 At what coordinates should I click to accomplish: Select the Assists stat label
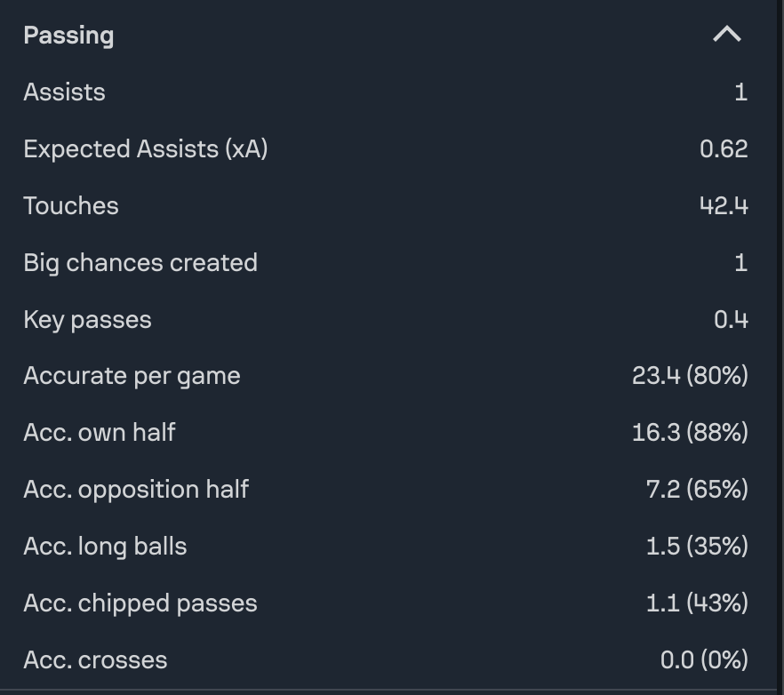[64, 92]
